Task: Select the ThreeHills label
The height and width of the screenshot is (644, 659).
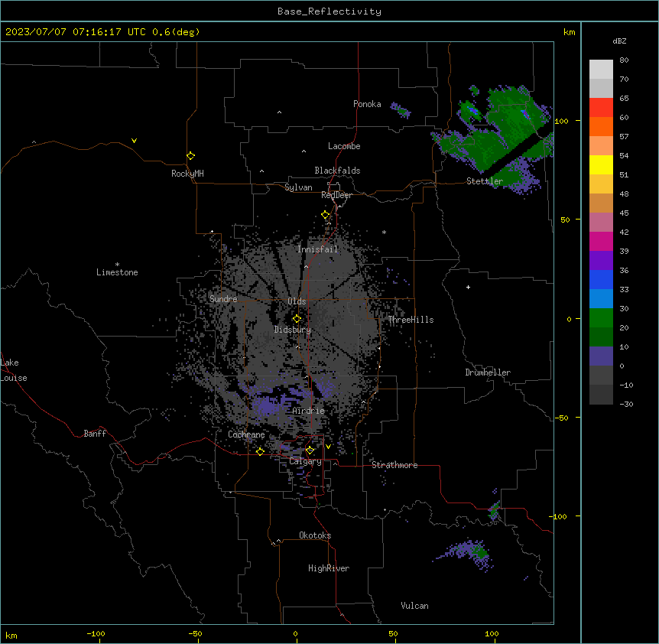Action: 411,320
